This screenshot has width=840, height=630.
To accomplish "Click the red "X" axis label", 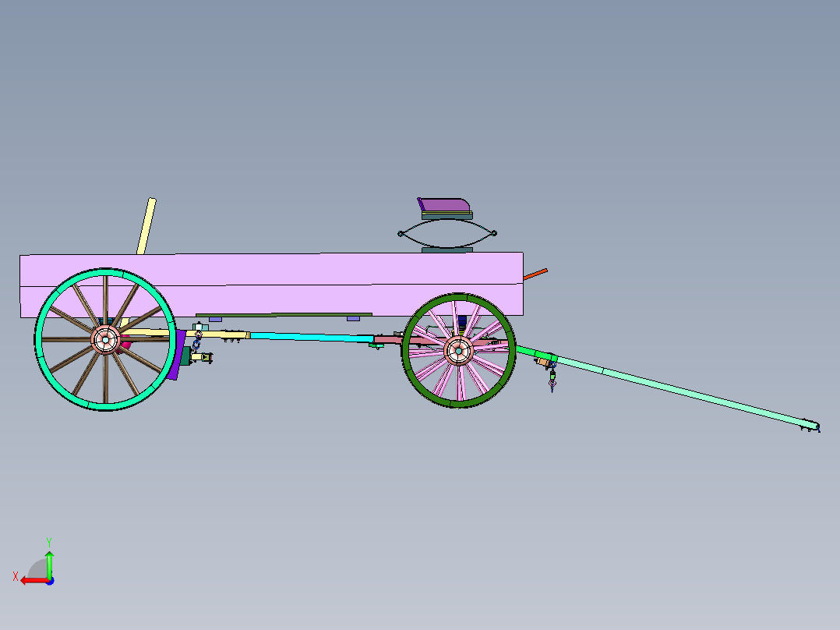I will (x=16, y=576).
